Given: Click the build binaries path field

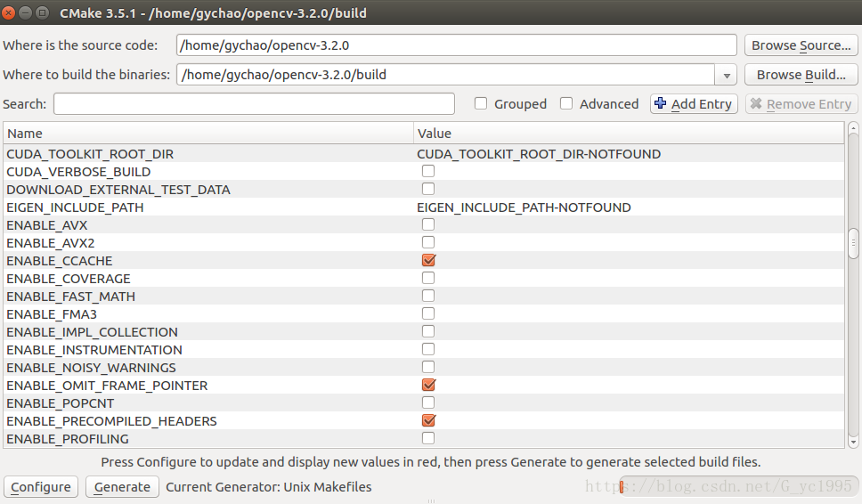Looking at the screenshot, I should [445, 74].
